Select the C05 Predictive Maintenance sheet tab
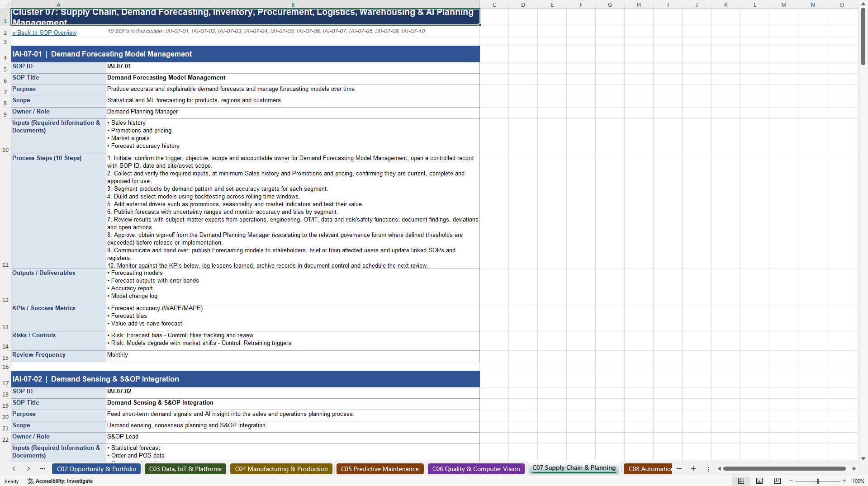The width and height of the screenshot is (868, 486). coord(380,469)
